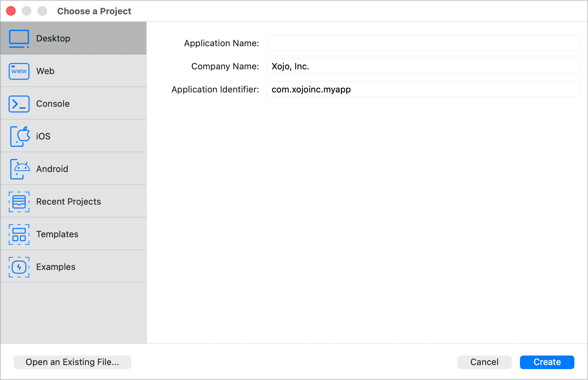The width and height of the screenshot is (588, 380).
Task: Click the Examples lightning bolt icon
Action: point(19,267)
